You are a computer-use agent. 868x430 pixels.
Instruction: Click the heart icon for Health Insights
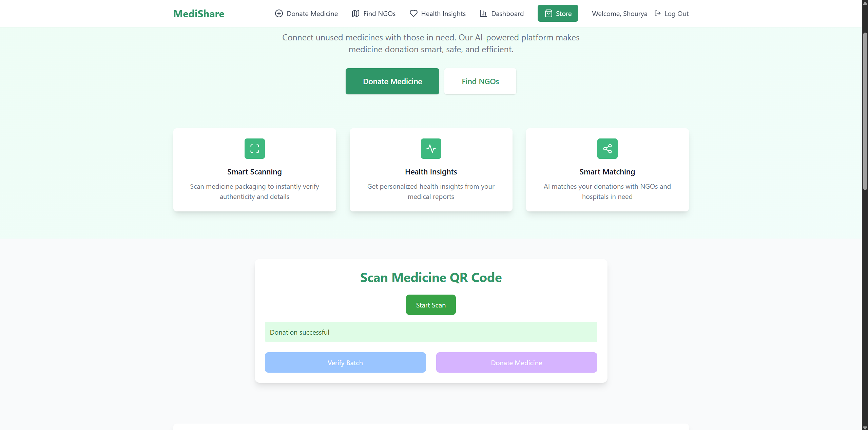(x=413, y=13)
